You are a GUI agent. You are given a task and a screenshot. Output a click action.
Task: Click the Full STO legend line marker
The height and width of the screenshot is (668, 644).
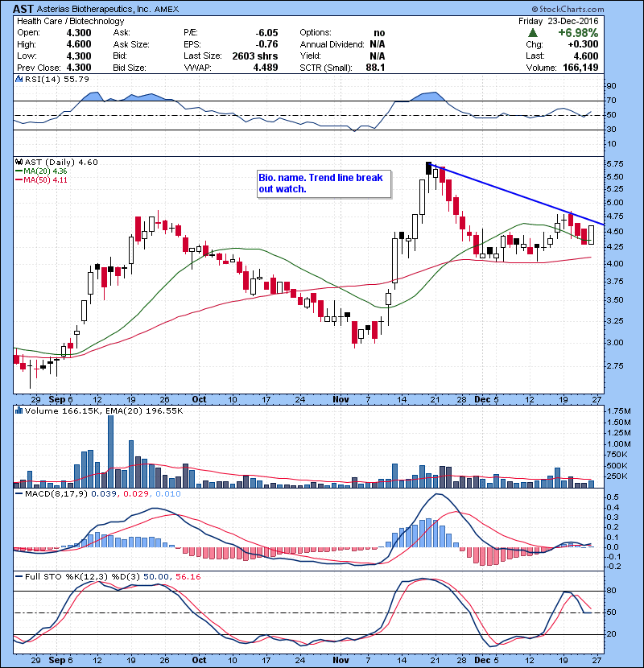(19, 576)
